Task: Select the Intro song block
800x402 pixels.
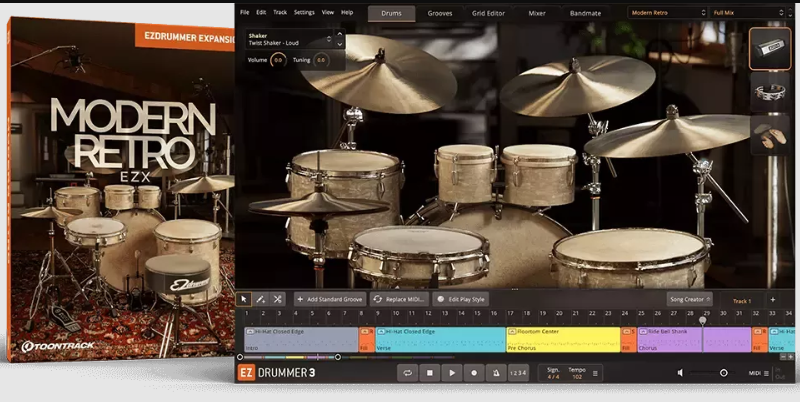Action: tap(301, 340)
